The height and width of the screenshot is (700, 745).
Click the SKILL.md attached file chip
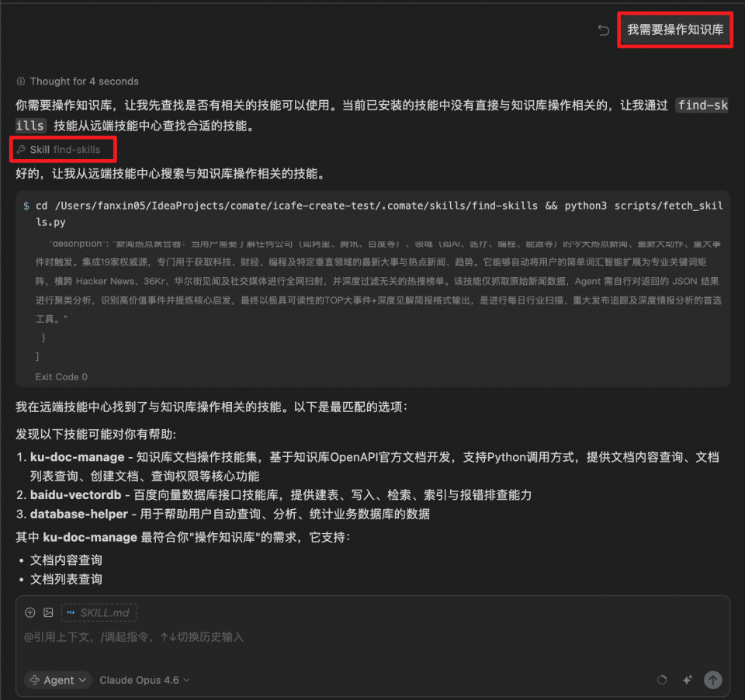tap(99, 612)
